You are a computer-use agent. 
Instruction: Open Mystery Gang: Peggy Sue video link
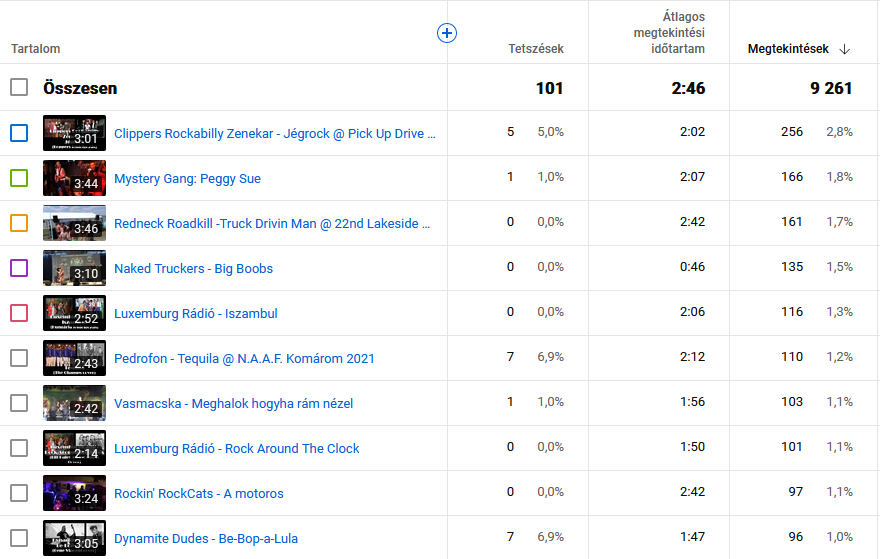pos(187,179)
